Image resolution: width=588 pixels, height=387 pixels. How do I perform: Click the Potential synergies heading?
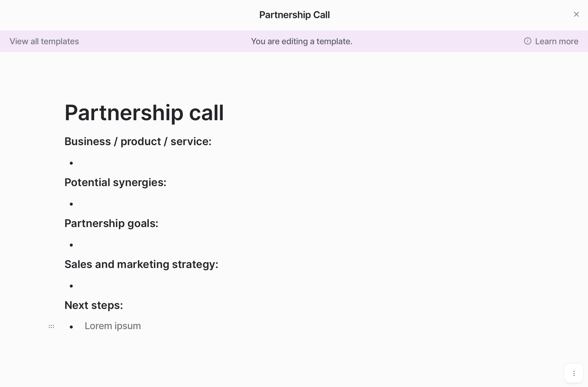[x=115, y=183]
